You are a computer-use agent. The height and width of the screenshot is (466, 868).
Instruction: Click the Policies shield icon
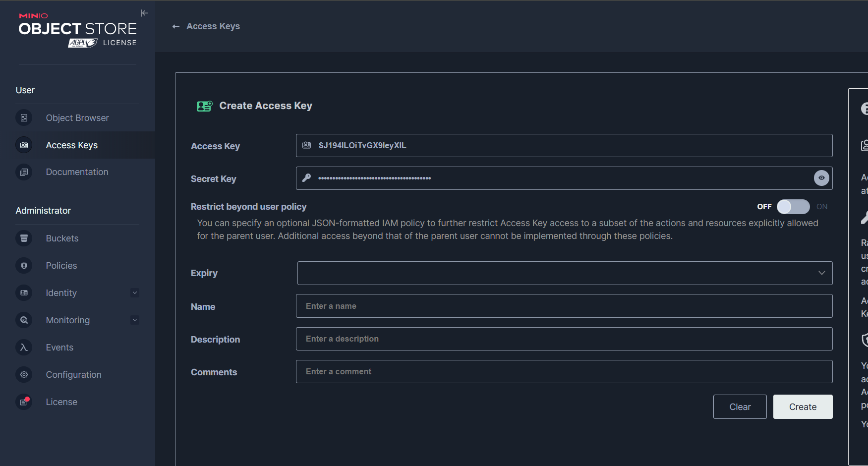point(24,266)
